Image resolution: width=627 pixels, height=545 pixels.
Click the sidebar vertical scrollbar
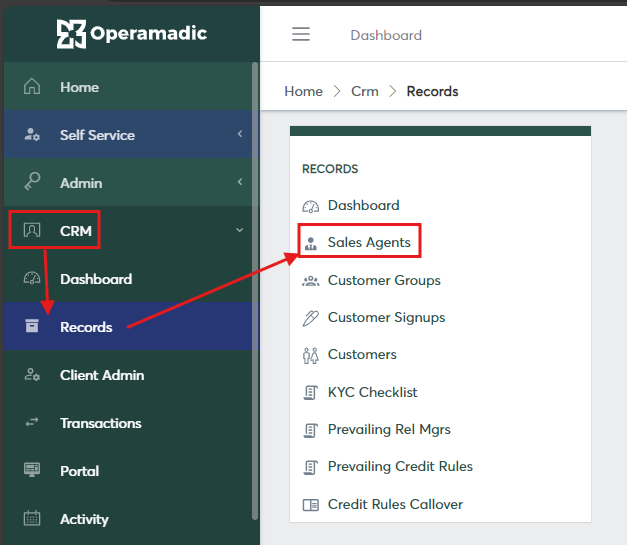(255, 291)
